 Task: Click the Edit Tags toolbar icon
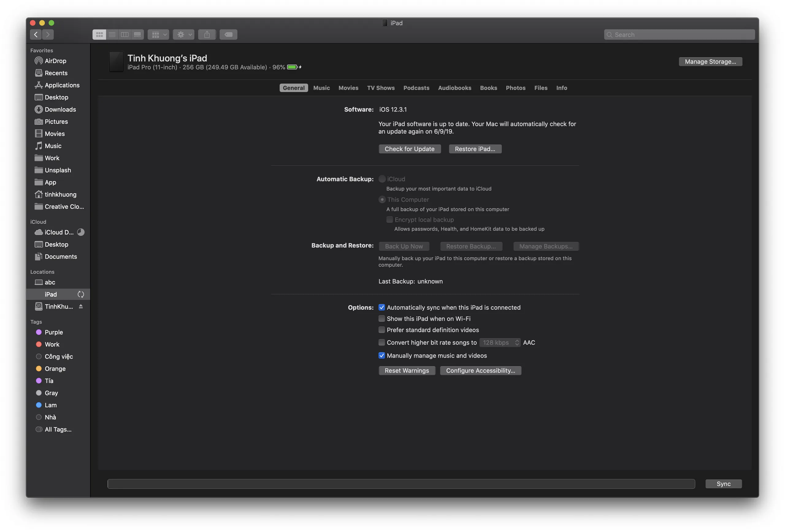coord(228,34)
